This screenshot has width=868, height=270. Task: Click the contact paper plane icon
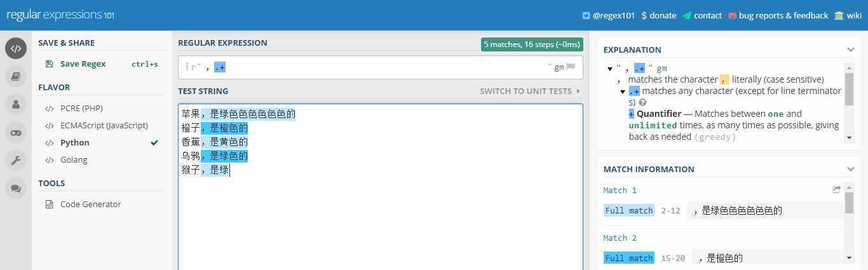tap(687, 15)
